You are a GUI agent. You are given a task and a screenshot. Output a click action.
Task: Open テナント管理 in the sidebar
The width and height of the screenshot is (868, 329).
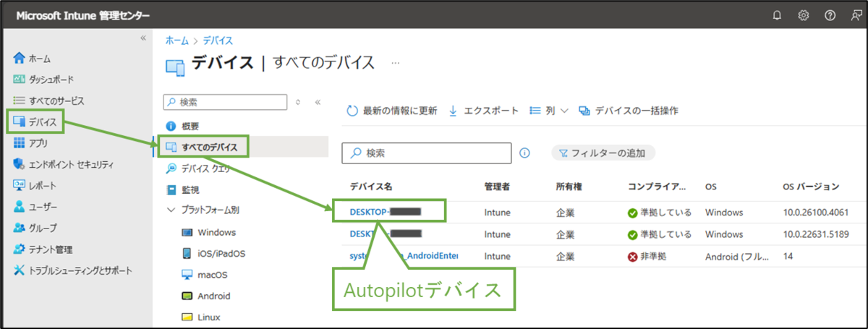click(43, 249)
